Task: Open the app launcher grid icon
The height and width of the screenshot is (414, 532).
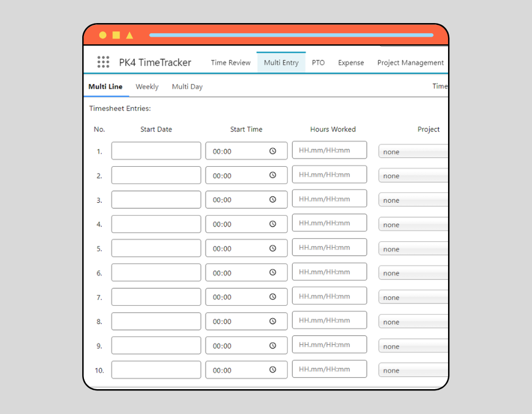Action: coord(103,62)
